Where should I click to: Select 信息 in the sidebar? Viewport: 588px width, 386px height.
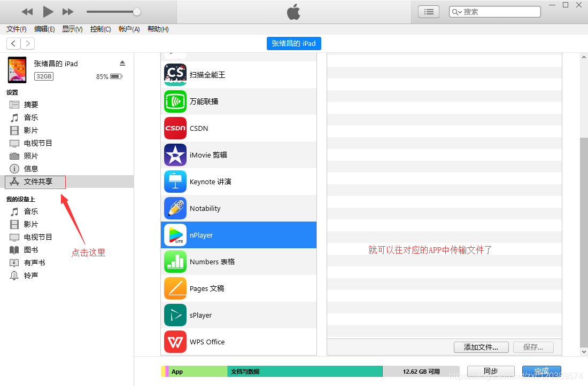click(x=31, y=169)
